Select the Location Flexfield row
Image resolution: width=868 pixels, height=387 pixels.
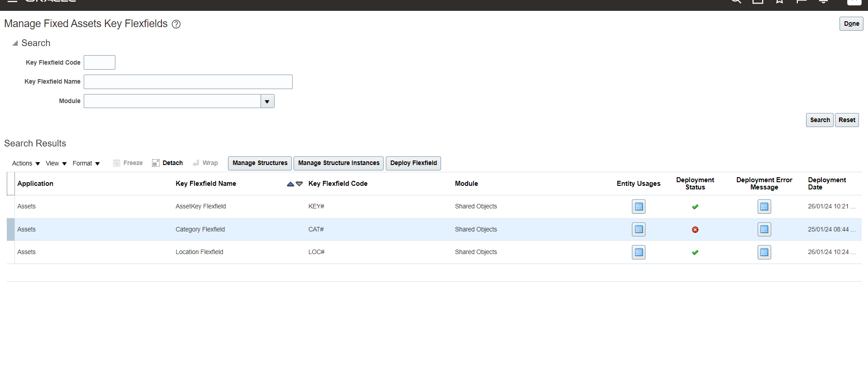point(434,252)
